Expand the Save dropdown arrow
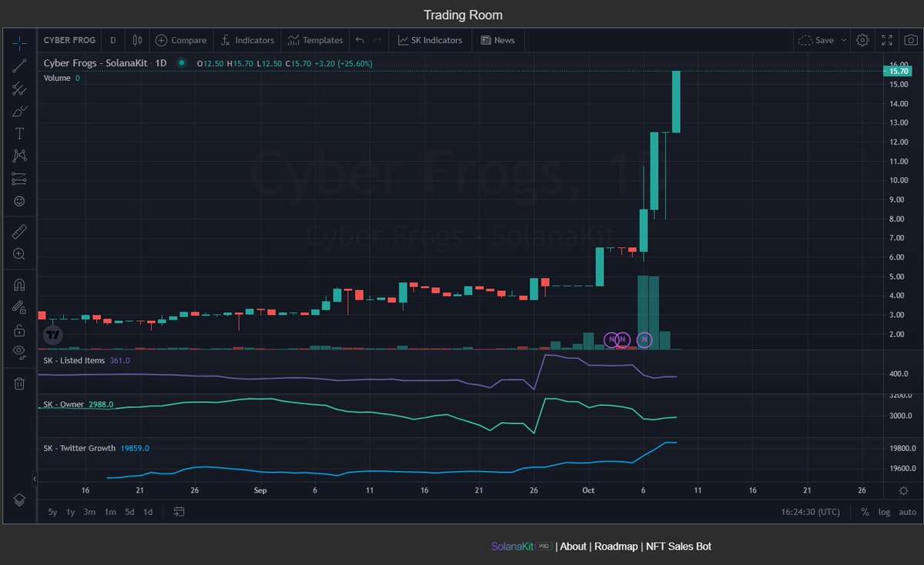Screen dimensions: 924x565 click(x=844, y=40)
